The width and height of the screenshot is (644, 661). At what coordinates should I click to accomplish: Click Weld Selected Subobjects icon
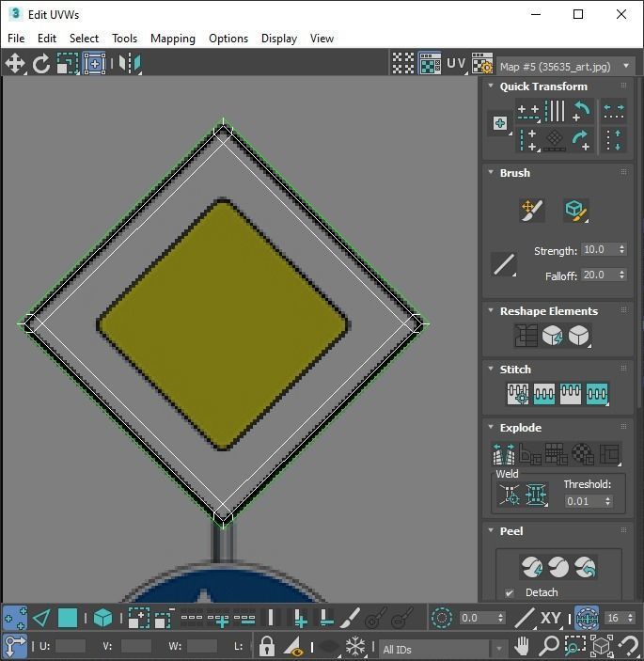[x=536, y=495]
